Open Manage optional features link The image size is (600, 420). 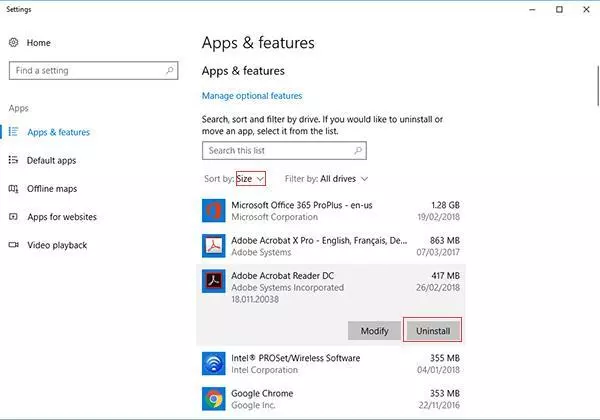pos(252,96)
